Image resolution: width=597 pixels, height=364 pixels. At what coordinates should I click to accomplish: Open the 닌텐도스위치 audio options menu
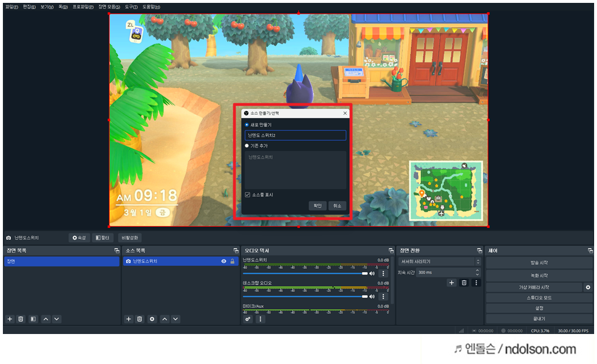click(383, 273)
